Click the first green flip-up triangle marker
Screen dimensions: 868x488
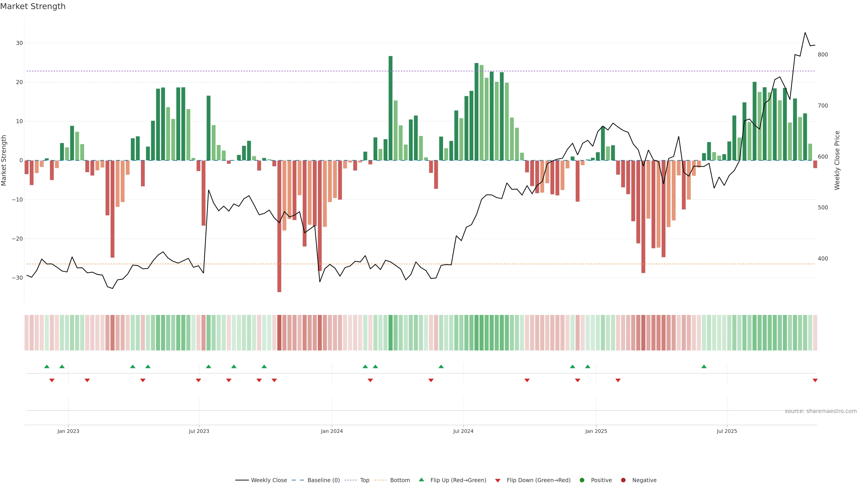pyautogui.click(x=47, y=366)
